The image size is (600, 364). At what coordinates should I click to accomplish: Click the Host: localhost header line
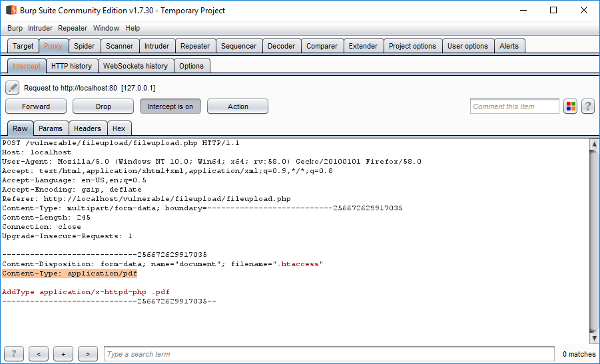click(37, 152)
